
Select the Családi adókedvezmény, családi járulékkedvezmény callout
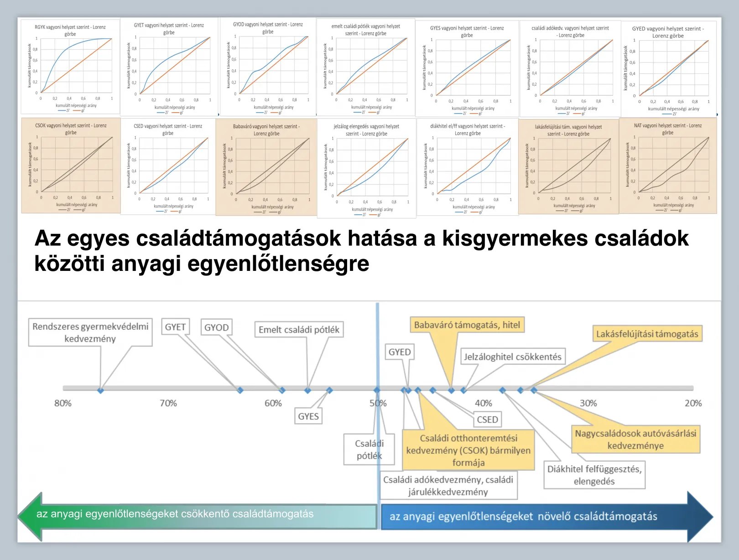pos(448,486)
